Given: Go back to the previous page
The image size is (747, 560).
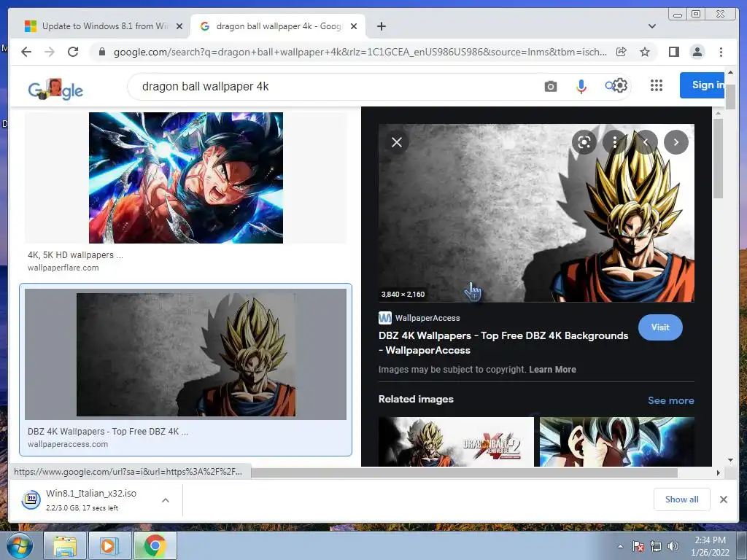Looking at the screenshot, I should point(26,52).
